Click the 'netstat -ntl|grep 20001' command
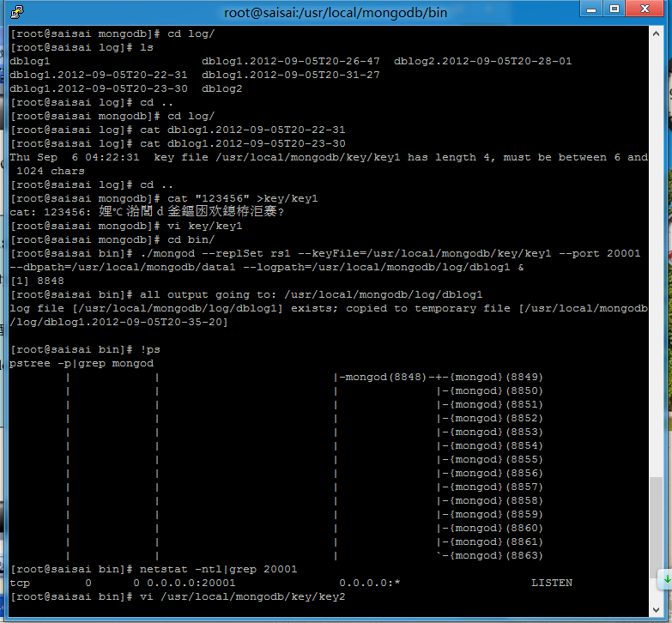The image size is (672, 623). [x=219, y=569]
